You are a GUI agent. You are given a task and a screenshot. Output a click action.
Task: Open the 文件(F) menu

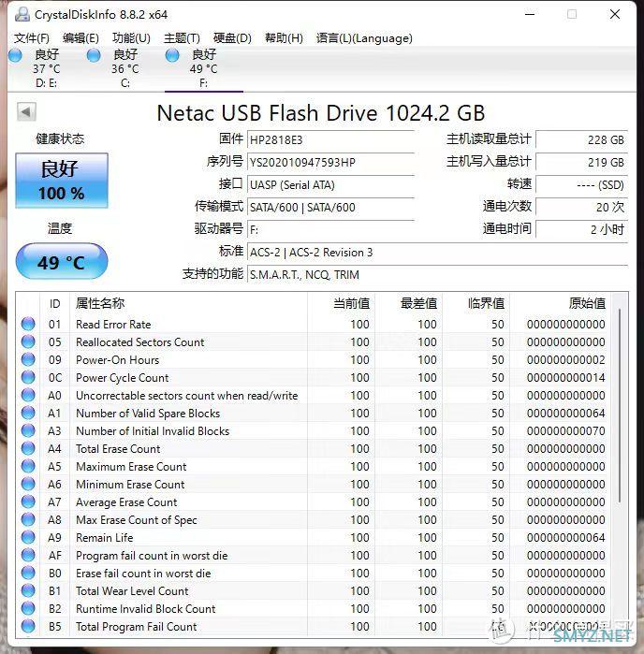32,38
